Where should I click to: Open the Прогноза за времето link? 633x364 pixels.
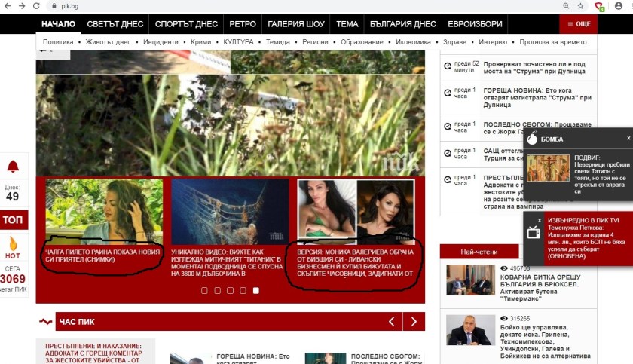[553, 42]
